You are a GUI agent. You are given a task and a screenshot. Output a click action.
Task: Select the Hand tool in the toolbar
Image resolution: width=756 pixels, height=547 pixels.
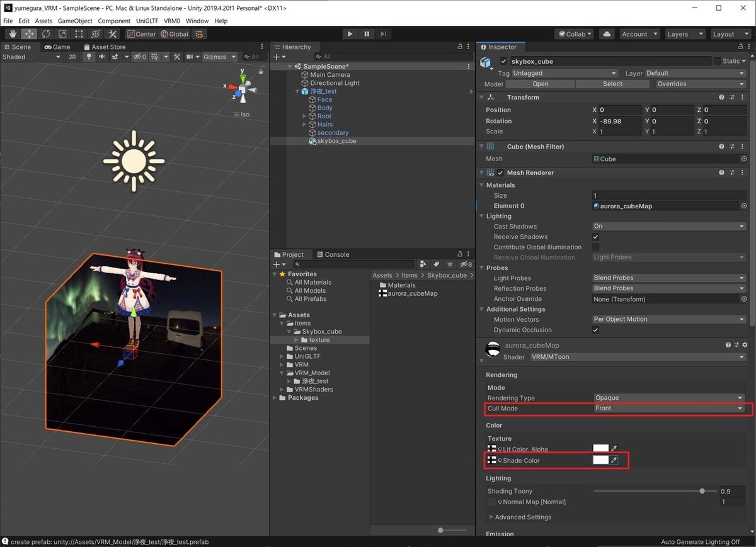[x=13, y=34]
